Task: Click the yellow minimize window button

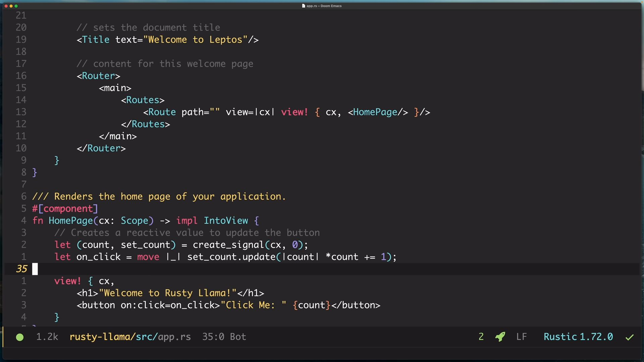Action: pyautogui.click(x=11, y=6)
